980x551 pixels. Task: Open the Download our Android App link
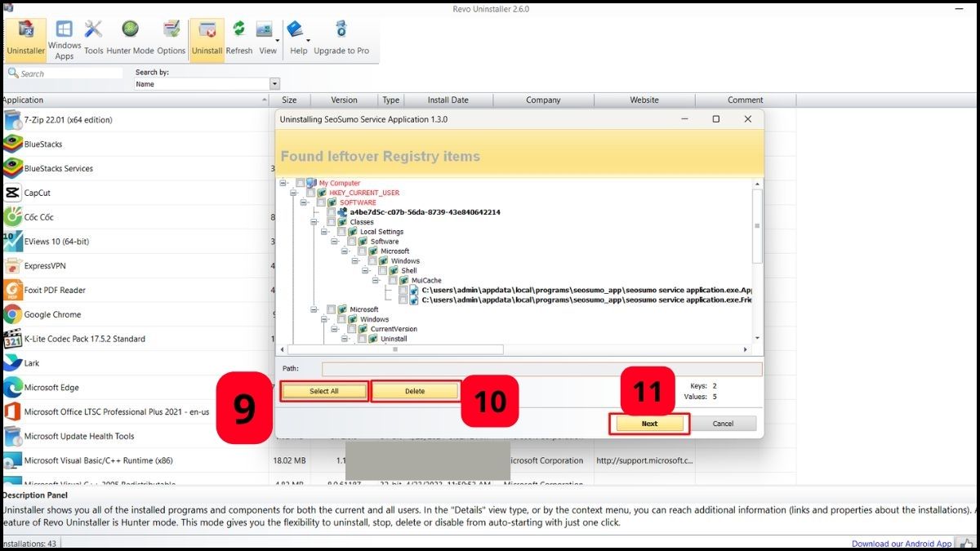tap(902, 544)
